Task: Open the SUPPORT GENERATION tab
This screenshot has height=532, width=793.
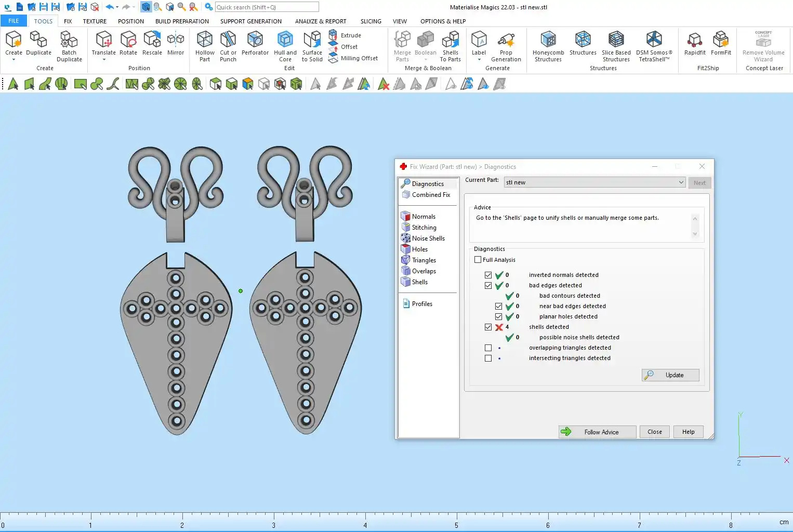Action: (x=250, y=21)
